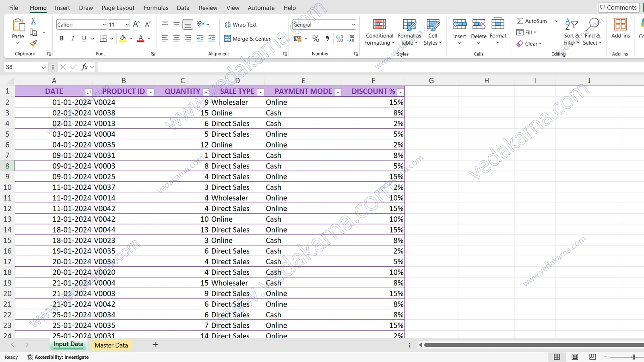Screen dimensions: 644x362
Task: Open the General number format dropdown
Action: pyautogui.click(x=353, y=25)
